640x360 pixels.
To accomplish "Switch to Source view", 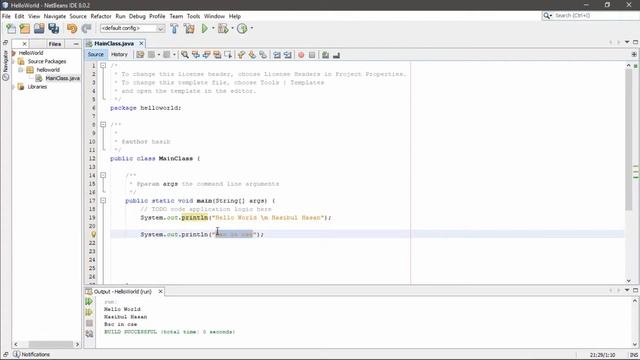I will click(96, 54).
